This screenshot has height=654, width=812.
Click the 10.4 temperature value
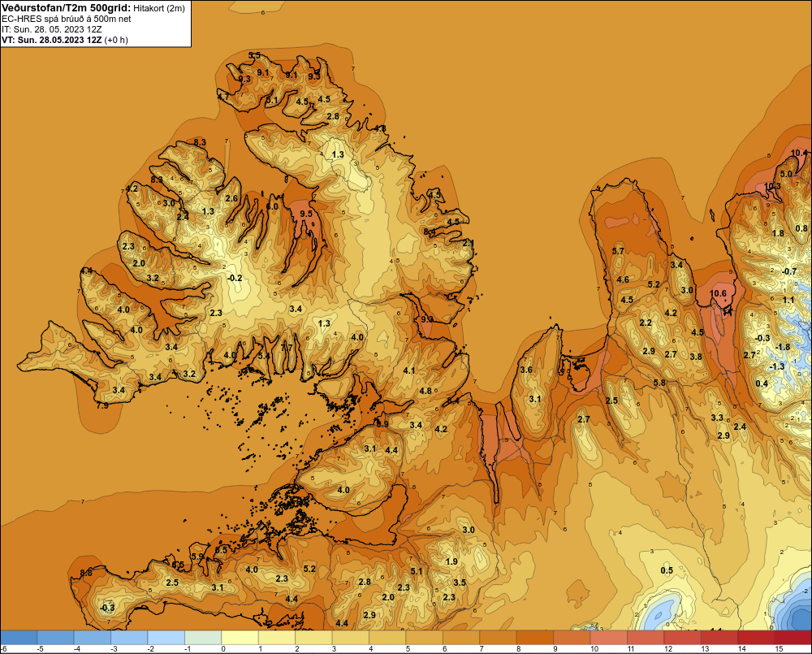click(x=799, y=153)
